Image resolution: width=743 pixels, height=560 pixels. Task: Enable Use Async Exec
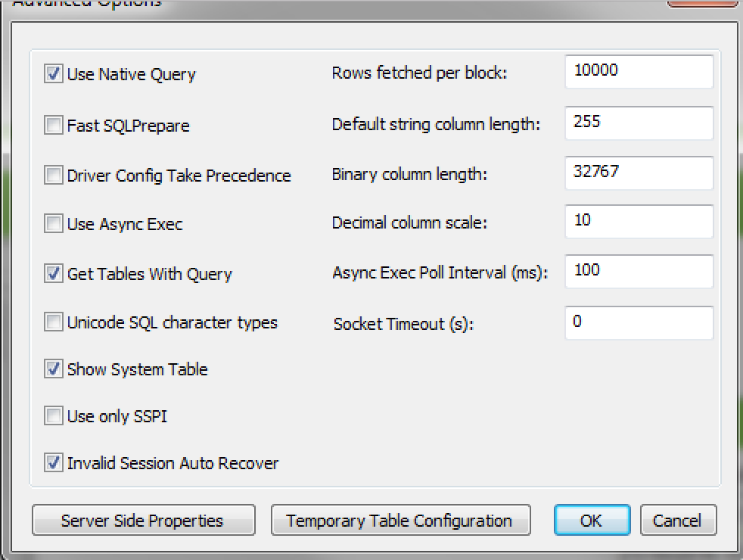[53, 224]
